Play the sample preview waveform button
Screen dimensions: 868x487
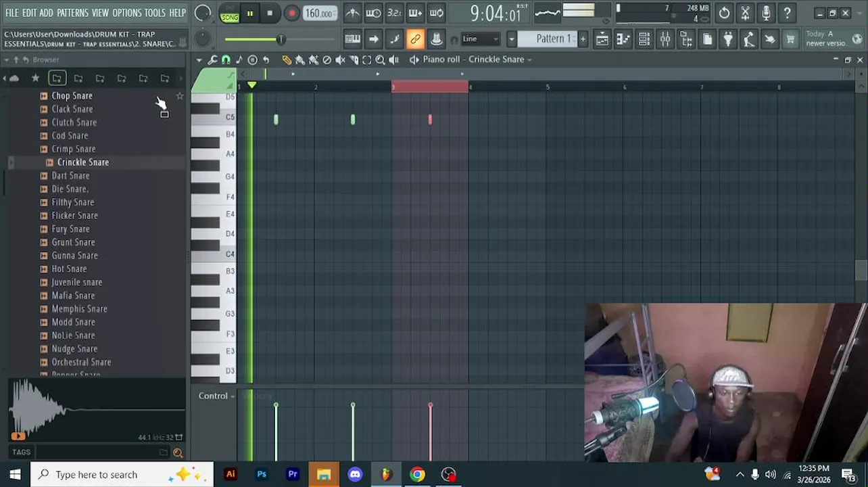(x=18, y=436)
